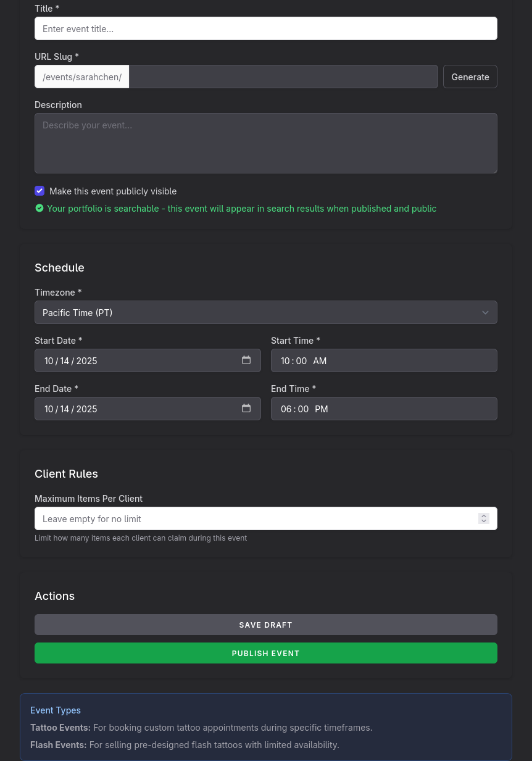Expand the Timezone dropdown
532x761 pixels.
(x=265, y=312)
